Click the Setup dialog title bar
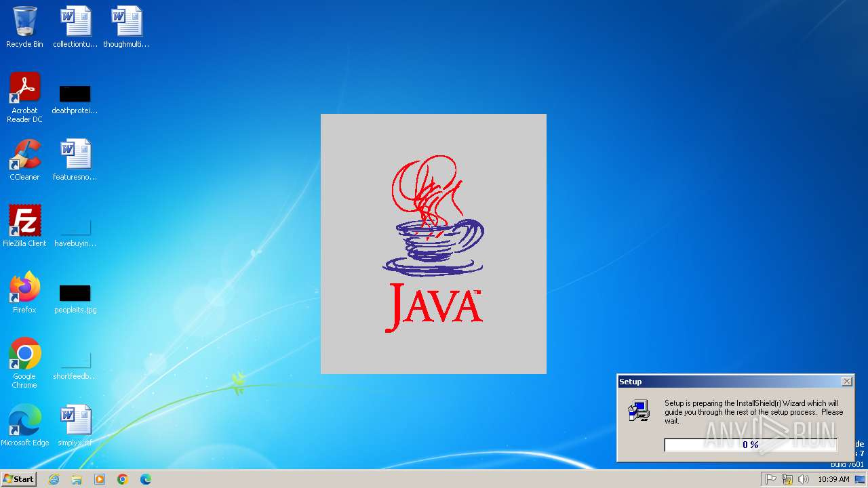868x488 pixels. 735,382
